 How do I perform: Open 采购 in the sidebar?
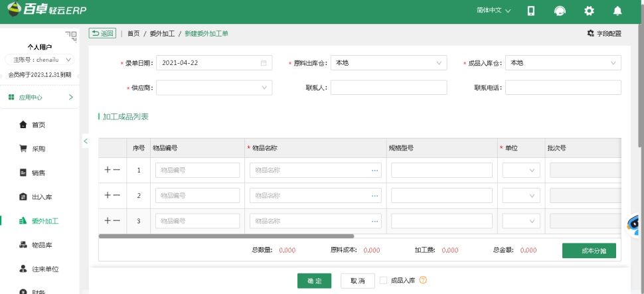[39, 149]
